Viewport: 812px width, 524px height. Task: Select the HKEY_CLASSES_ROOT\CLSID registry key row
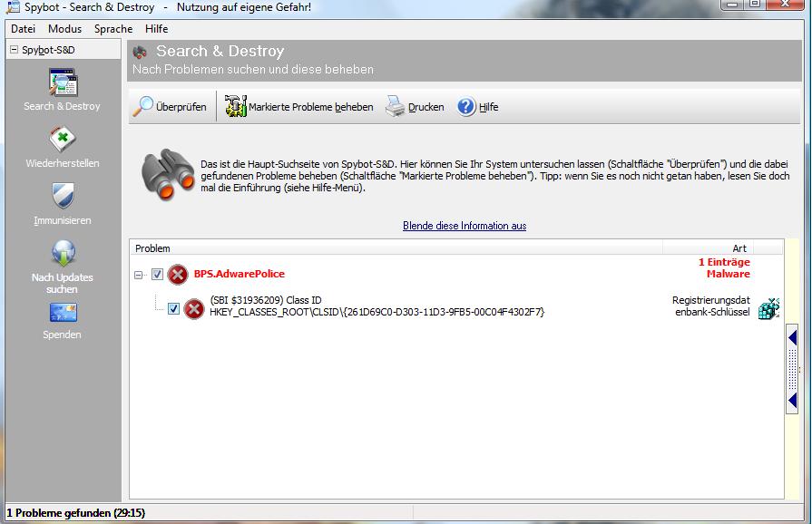pos(377,312)
